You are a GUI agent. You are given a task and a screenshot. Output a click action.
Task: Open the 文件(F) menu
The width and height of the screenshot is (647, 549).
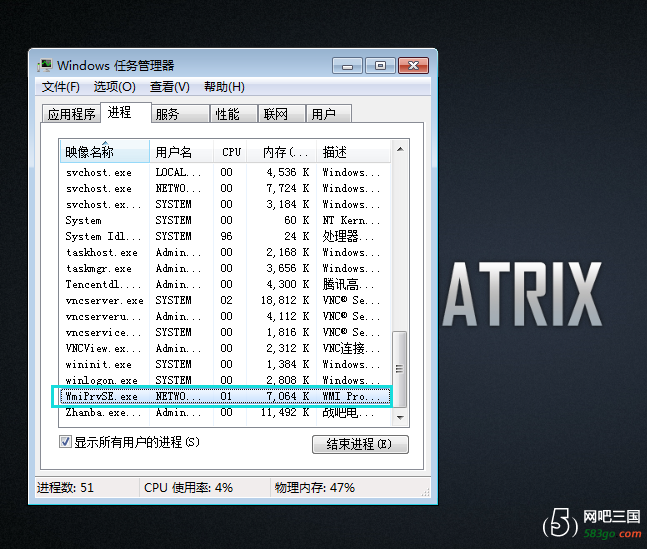(61, 87)
